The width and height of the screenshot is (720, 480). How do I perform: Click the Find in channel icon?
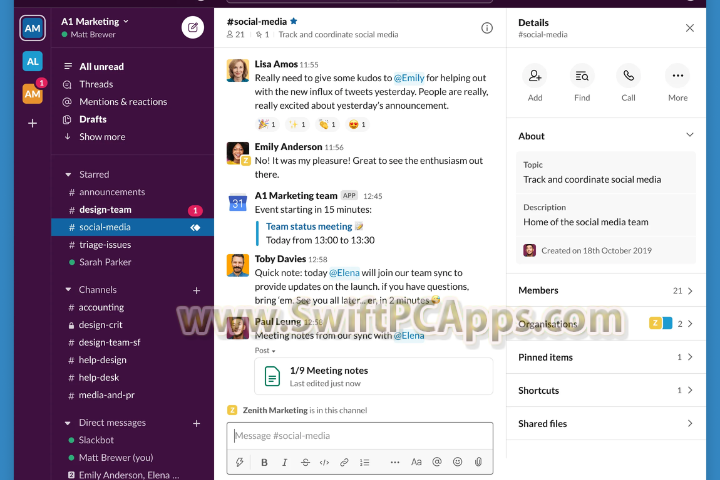pos(582,76)
